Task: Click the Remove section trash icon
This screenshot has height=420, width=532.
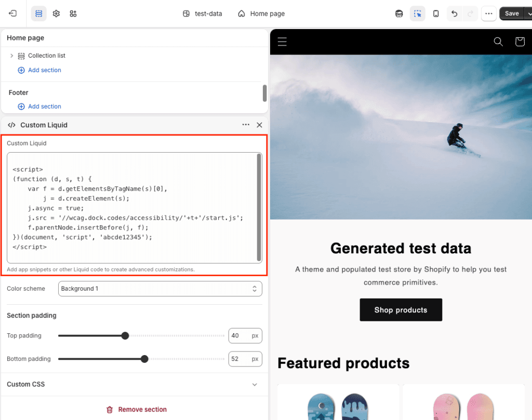Action: point(110,410)
